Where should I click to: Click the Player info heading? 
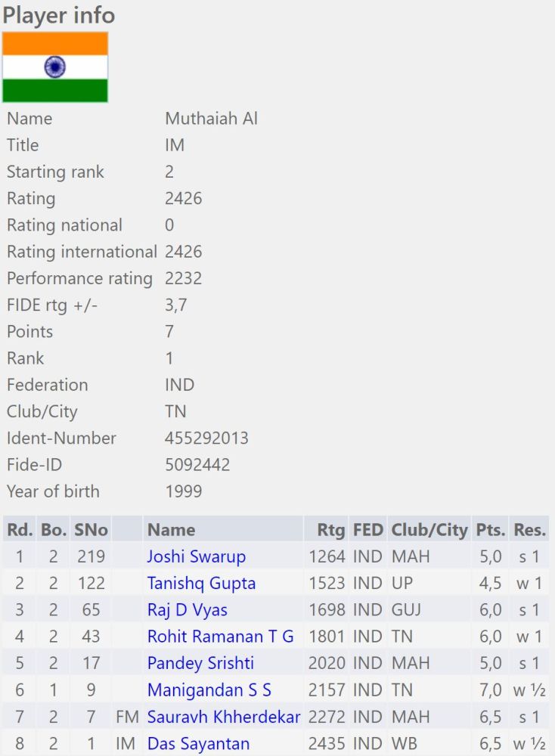(59, 15)
